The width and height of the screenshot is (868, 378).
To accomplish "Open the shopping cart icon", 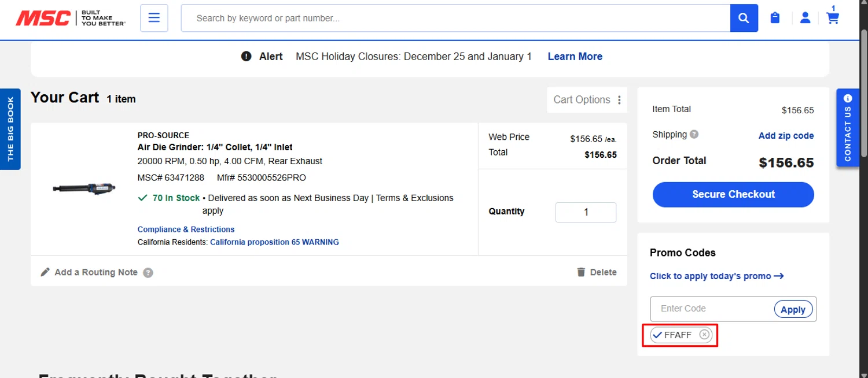I will pyautogui.click(x=833, y=18).
